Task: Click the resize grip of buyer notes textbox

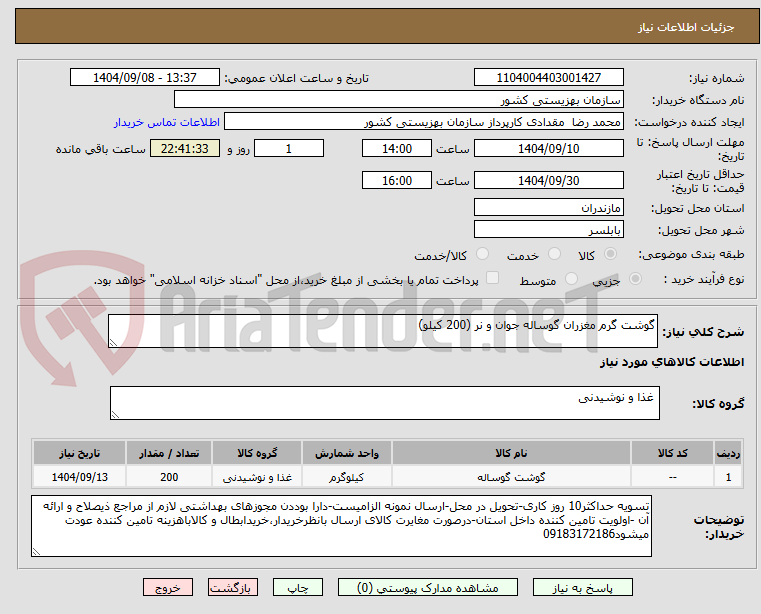Action: coord(36,551)
